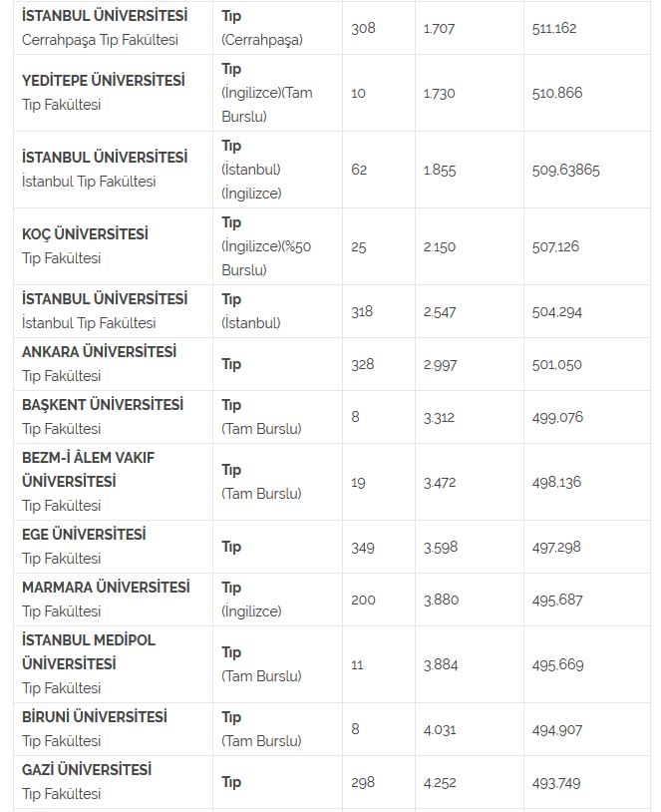Open the İstanbul Medipol Üniversitesi entry

[89, 651]
